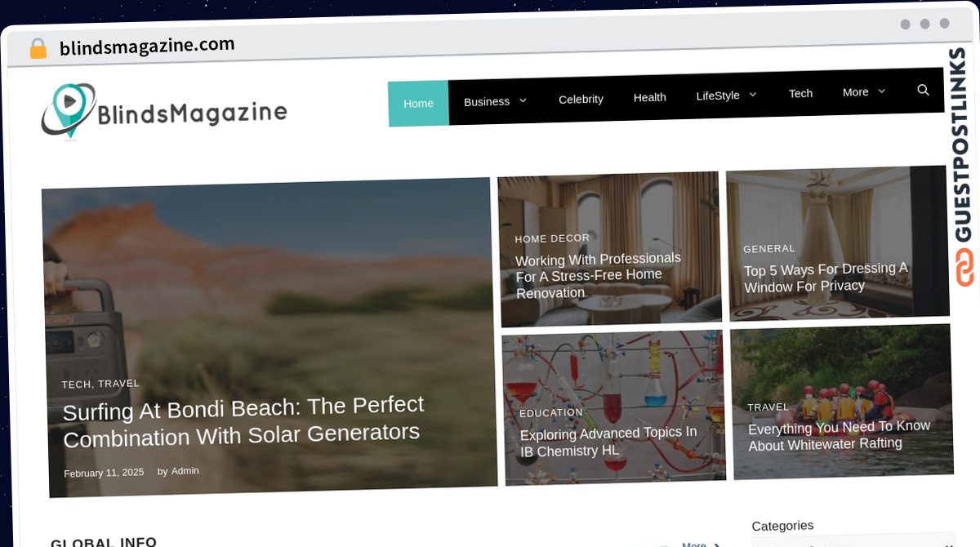Read Working With Professionals home renovation article
This screenshot has width=980, height=547.
coord(598,276)
